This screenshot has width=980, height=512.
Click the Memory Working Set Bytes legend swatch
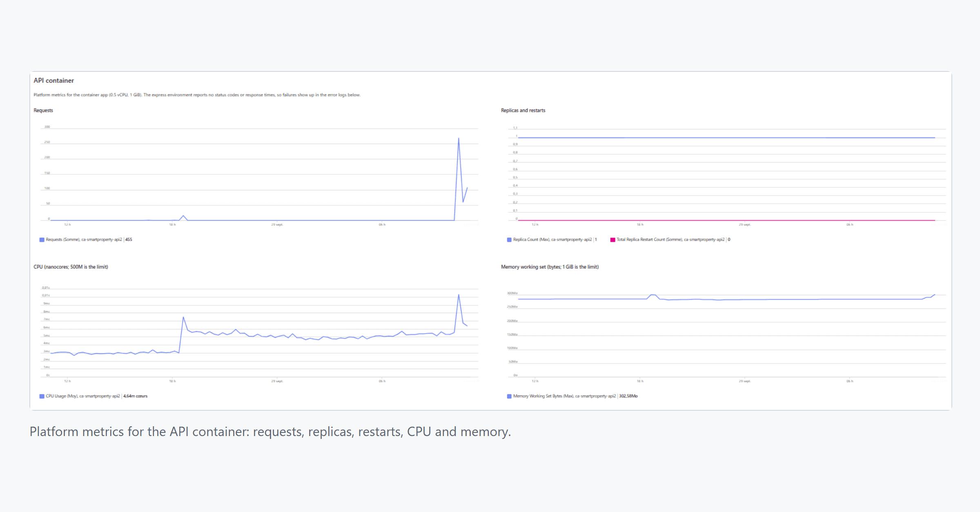(509, 396)
